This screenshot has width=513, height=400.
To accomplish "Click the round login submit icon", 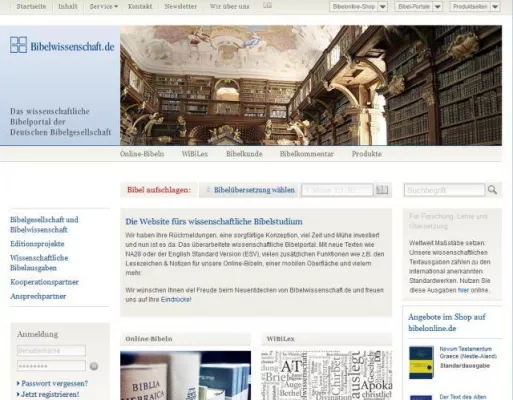I will coord(94,366).
